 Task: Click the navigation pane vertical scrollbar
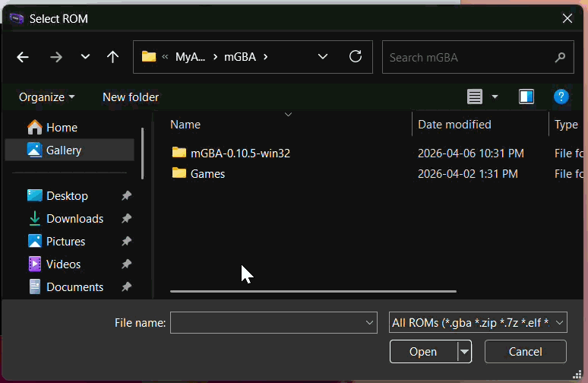143,154
